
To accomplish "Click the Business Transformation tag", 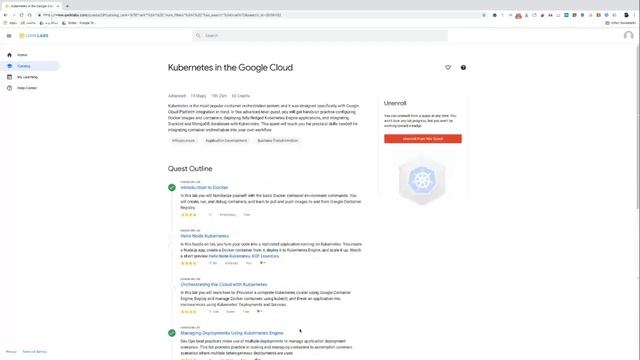I will 278,140.
